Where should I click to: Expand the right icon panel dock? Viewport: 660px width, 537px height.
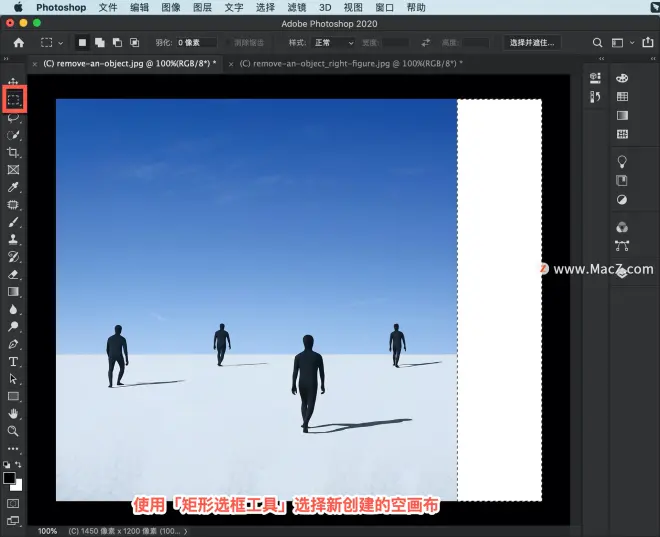click(653, 58)
